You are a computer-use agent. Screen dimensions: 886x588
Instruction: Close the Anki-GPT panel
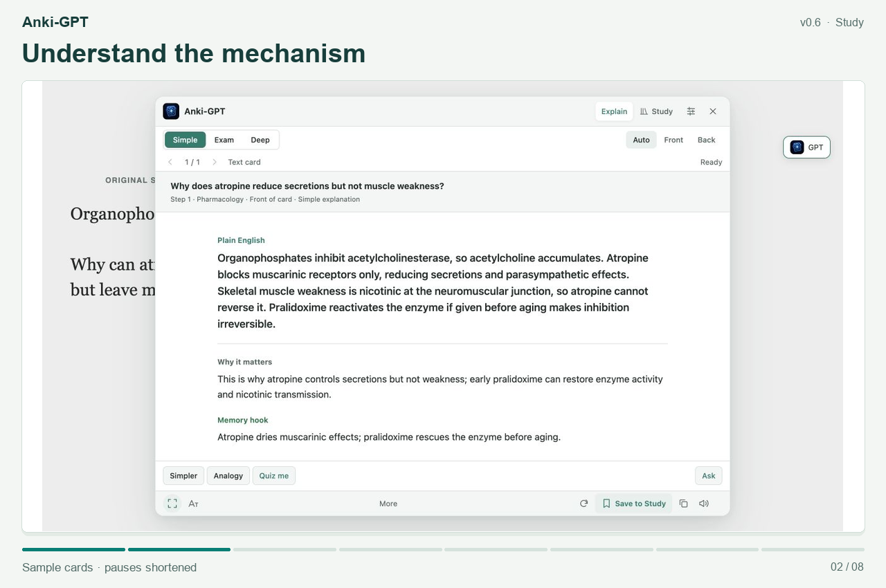(713, 111)
